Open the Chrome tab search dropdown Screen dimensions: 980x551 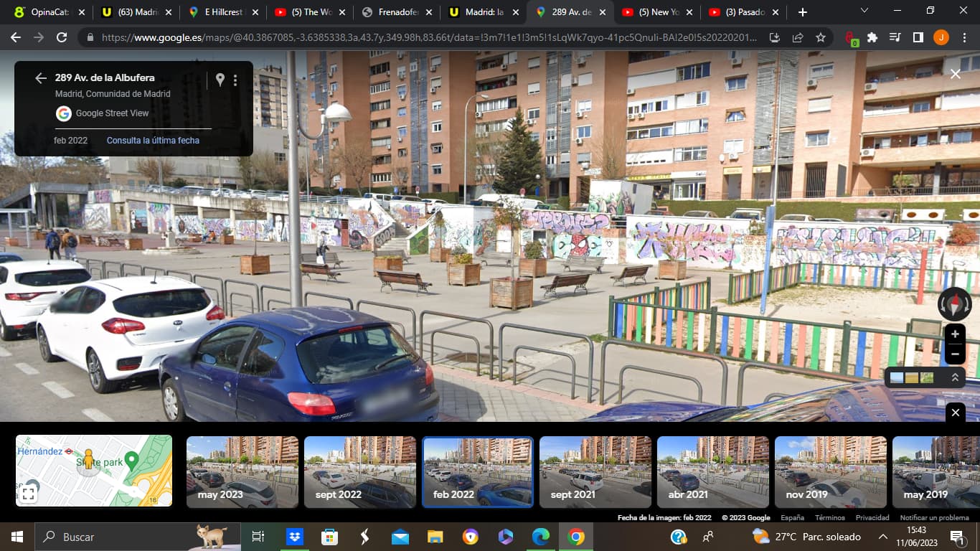click(x=864, y=11)
